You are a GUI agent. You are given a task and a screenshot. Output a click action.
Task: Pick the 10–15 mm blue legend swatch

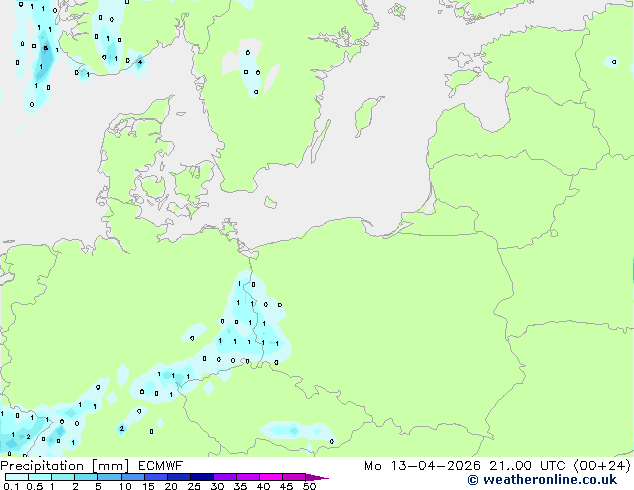pyautogui.click(x=133, y=477)
